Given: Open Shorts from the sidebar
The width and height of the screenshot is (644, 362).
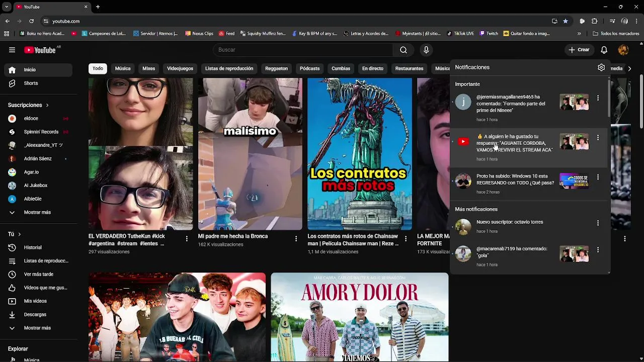Looking at the screenshot, I should [x=38, y=83].
